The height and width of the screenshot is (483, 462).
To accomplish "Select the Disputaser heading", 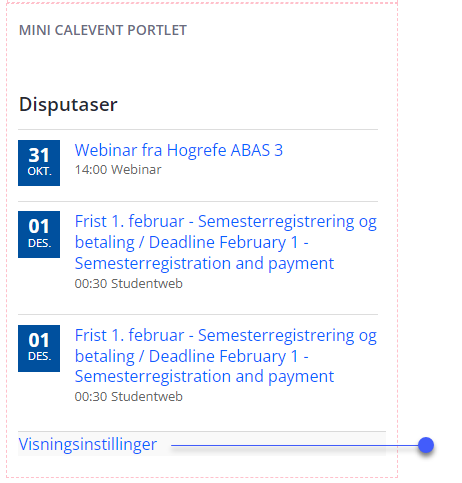I will pos(68,105).
